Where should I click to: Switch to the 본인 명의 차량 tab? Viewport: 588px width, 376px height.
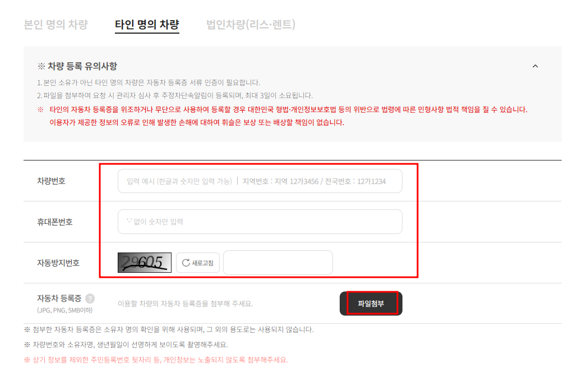point(56,24)
